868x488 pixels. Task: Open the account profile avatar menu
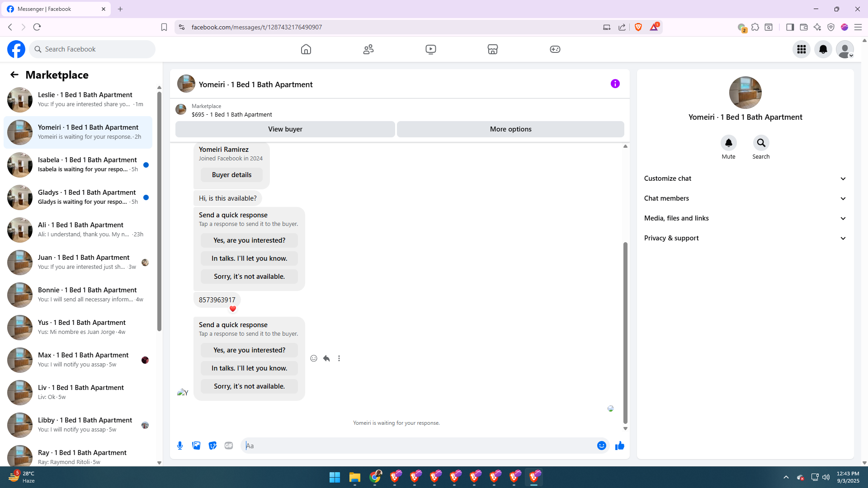845,49
